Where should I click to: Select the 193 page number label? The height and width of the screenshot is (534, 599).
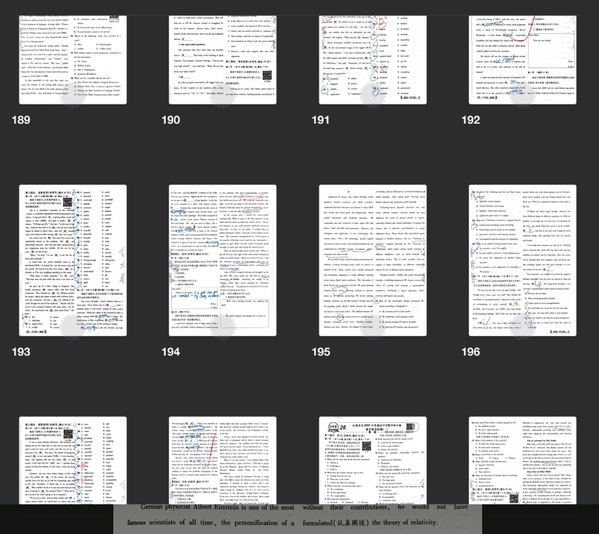pyautogui.click(x=21, y=352)
